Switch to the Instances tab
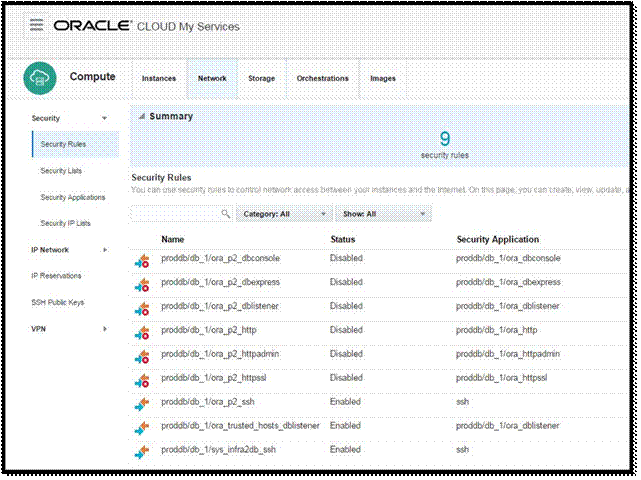 (159, 78)
